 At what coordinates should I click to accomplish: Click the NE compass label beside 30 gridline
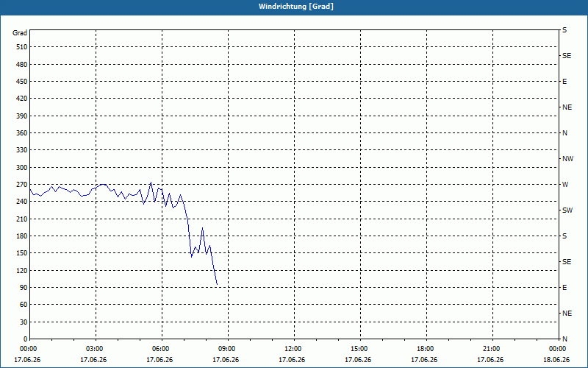567,314
